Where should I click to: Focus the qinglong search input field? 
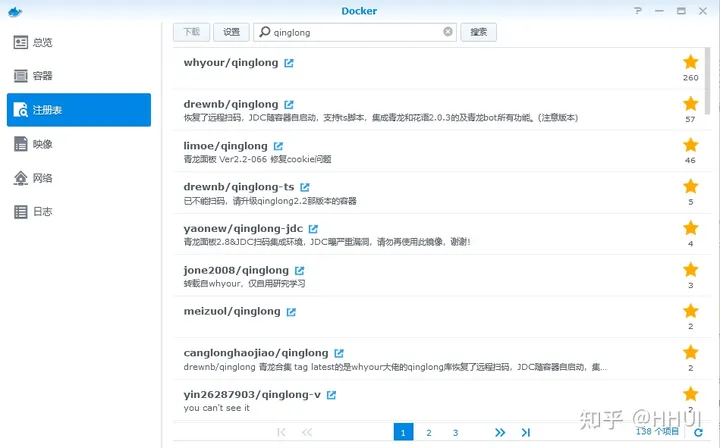pos(355,32)
